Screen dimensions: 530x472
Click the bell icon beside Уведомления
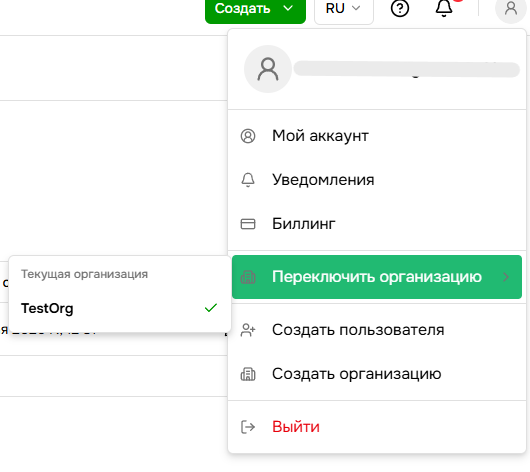(x=248, y=180)
